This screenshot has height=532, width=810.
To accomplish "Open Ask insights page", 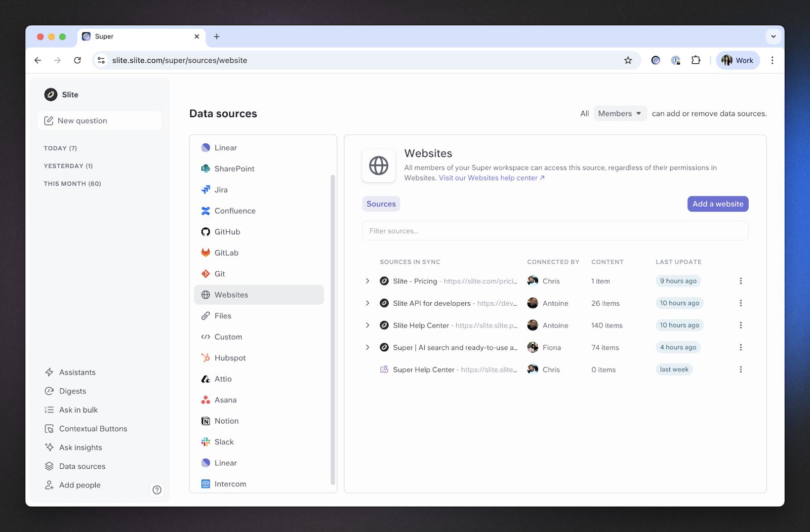I will tap(73, 447).
